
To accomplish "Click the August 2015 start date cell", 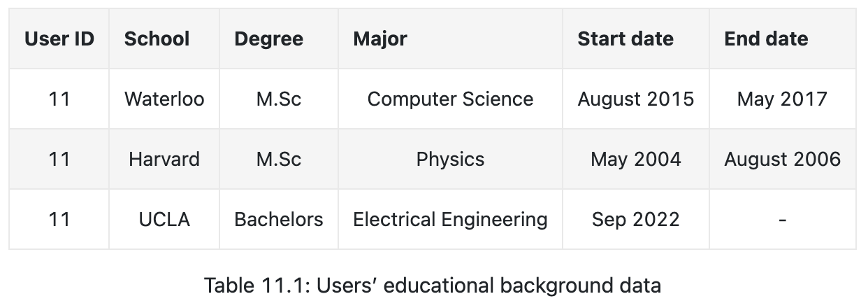I will pos(636,99).
